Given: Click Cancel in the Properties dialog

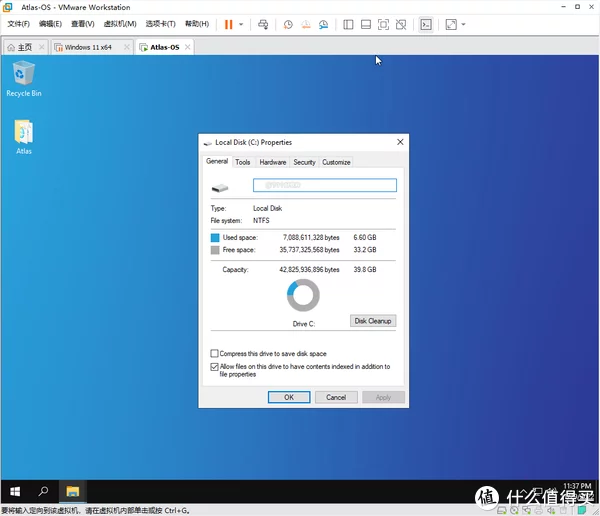Looking at the screenshot, I should [x=336, y=397].
